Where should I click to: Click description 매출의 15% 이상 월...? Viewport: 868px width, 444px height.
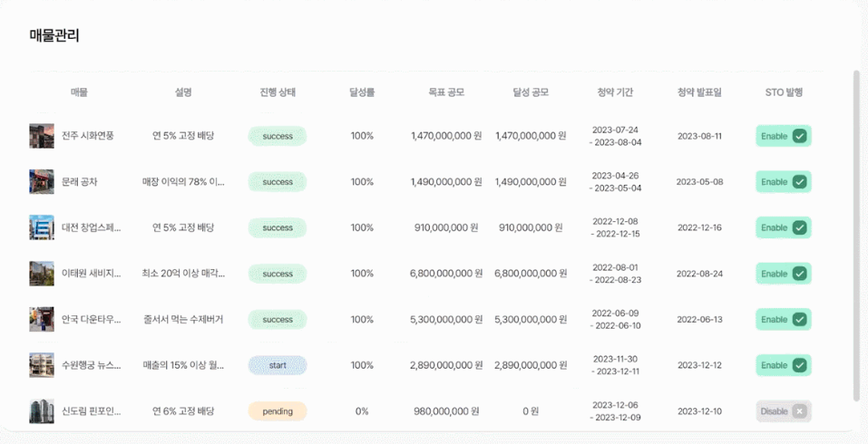(x=183, y=365)
